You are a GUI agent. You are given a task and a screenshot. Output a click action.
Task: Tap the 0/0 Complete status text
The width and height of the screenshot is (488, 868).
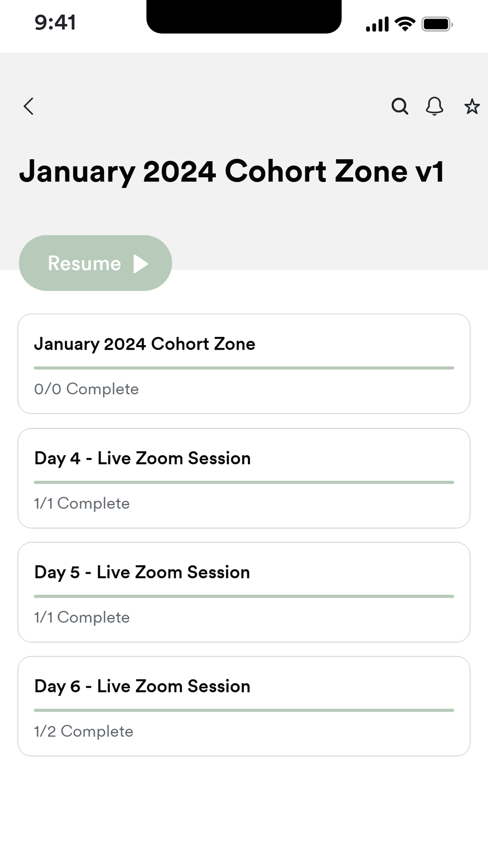point(86,389)
